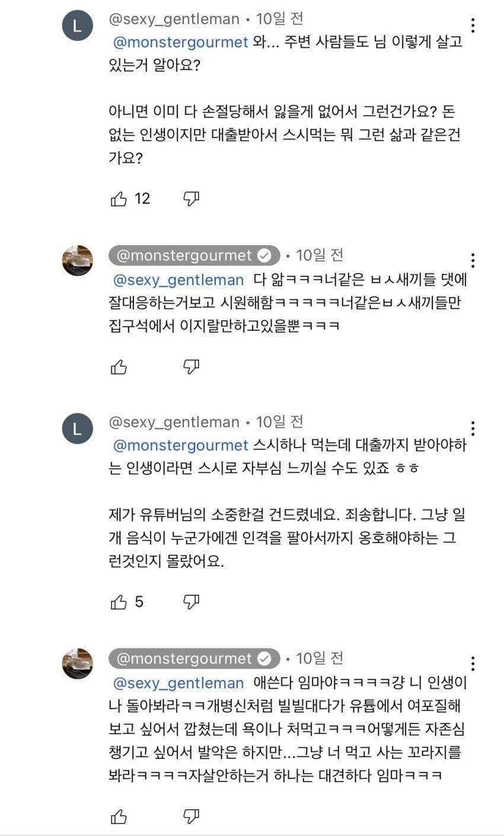This screenshot has height=836, width=504.
Task: Open the three-dot menu for the '스시하나' comment
Action: pyautogui.click(x=473, y=429)
